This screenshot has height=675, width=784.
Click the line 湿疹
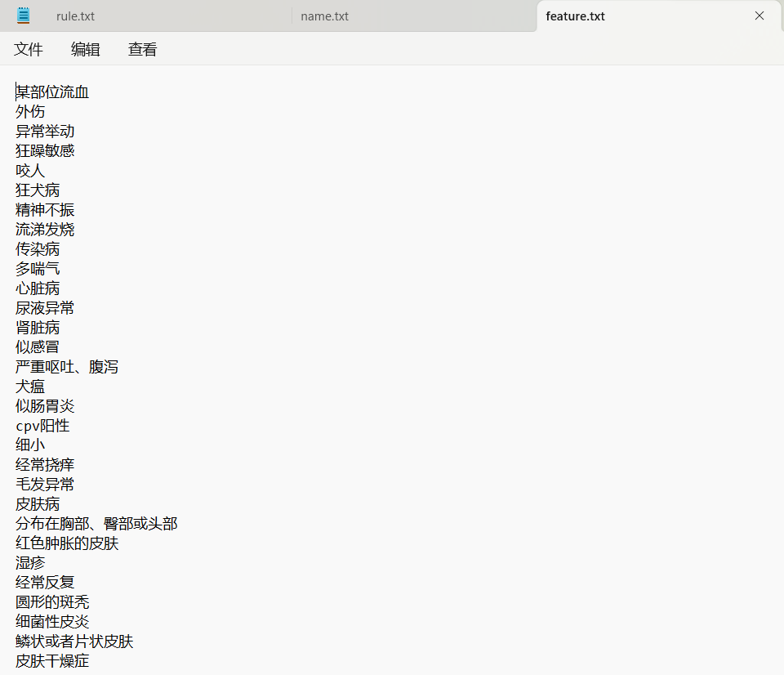click(x=30, y=563)
